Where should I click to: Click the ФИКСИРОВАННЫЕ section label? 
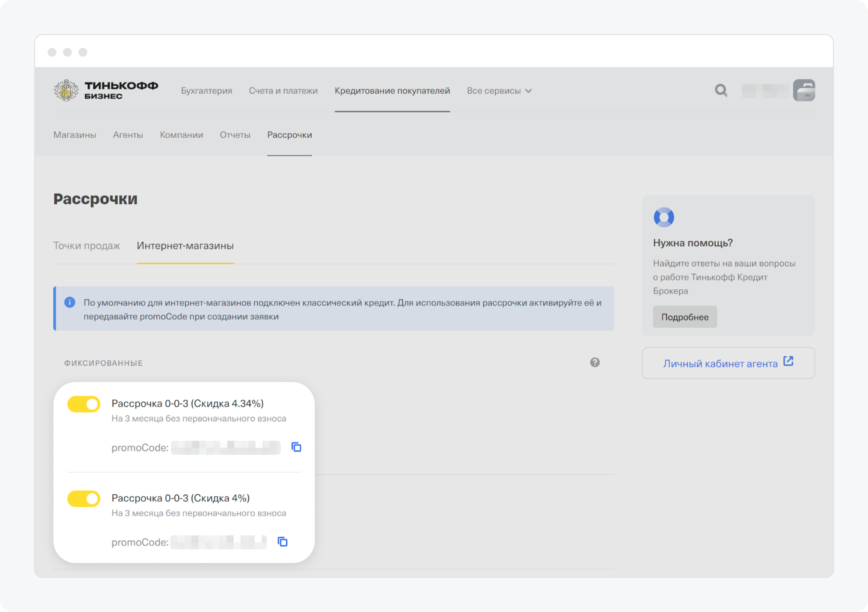(103, 363)
